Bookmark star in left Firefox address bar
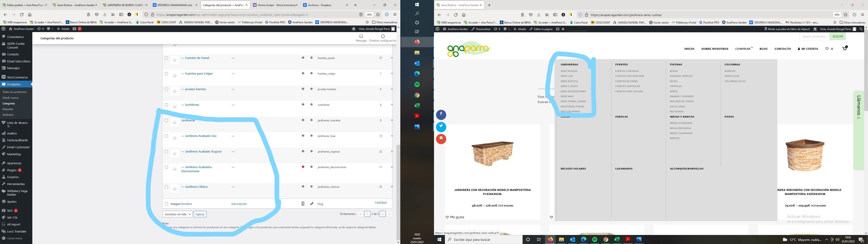 [x=378, y=14]
